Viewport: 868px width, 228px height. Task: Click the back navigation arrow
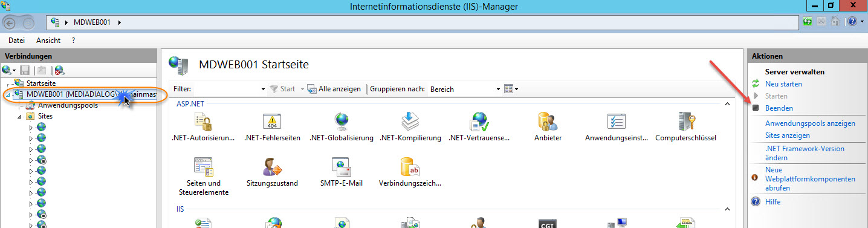10,22
